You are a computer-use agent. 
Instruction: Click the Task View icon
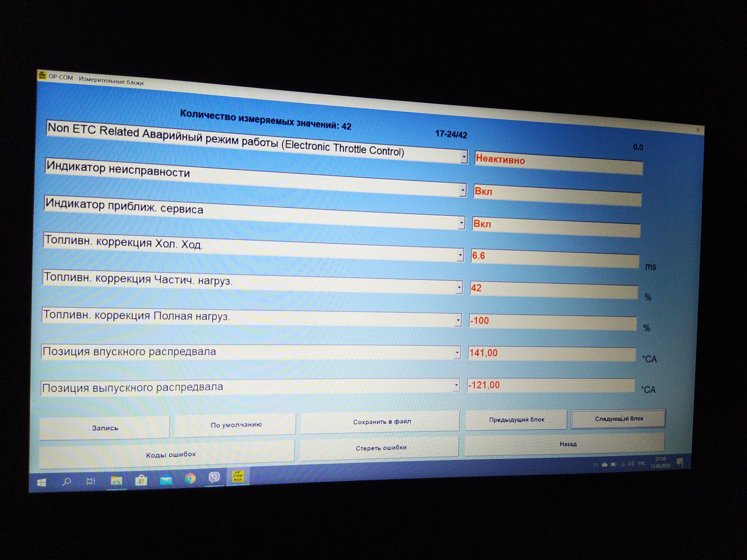tap(91, 481)
